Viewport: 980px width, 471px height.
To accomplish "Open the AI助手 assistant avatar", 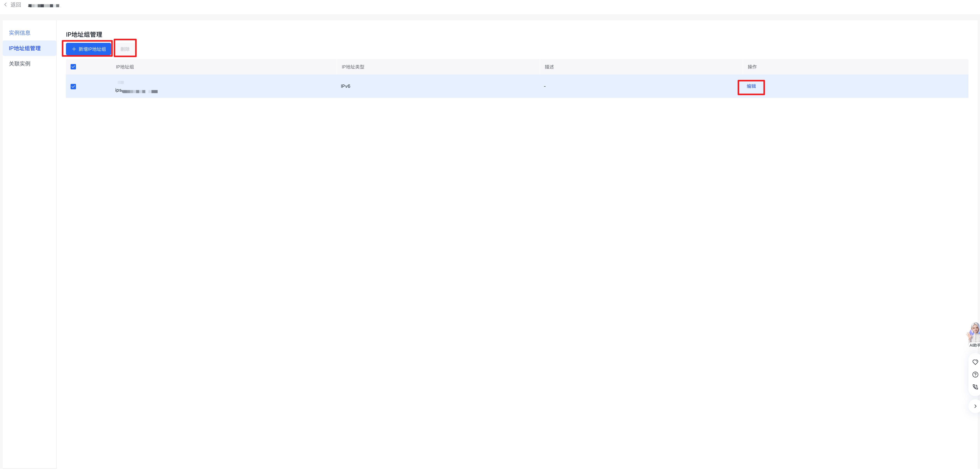I will tap(974, 335).
